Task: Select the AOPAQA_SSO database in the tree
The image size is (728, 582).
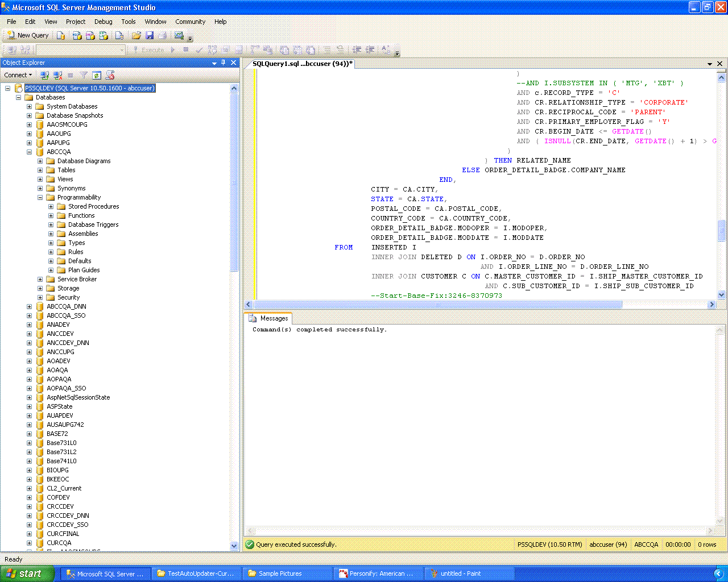Action: [x=66, y=388]
